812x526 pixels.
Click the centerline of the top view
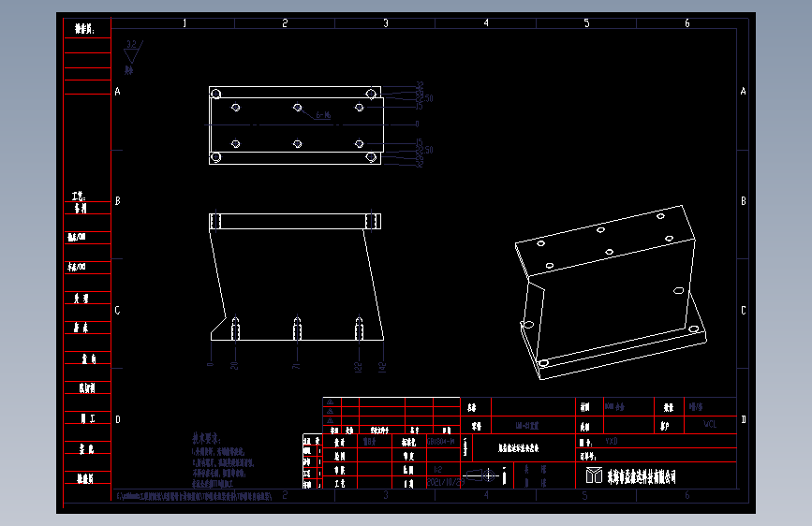tap(311, 124)
